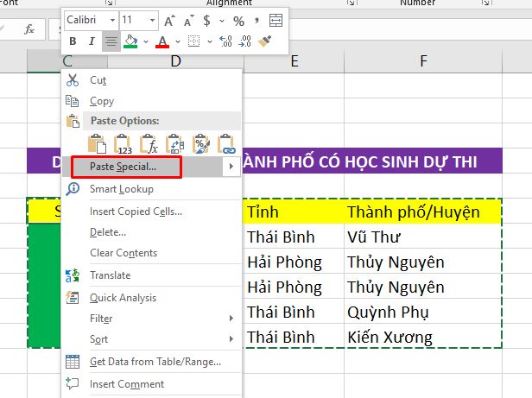
Task: Toggle Bold in mini toolbar
Action: (73, 41)
